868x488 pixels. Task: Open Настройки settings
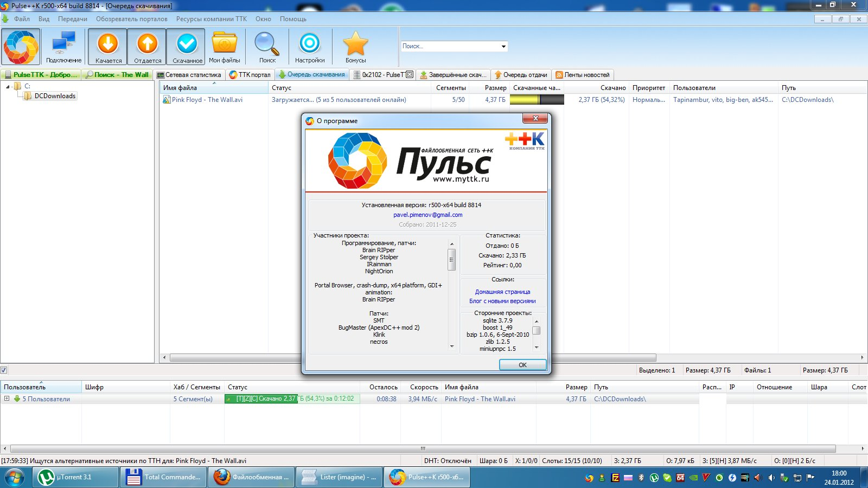click(x=310, y=47)
